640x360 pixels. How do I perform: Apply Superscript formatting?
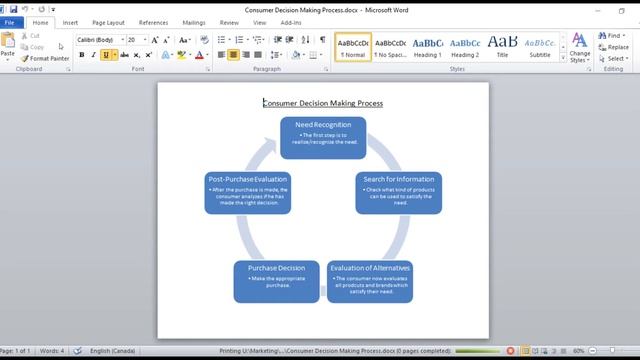149,55
